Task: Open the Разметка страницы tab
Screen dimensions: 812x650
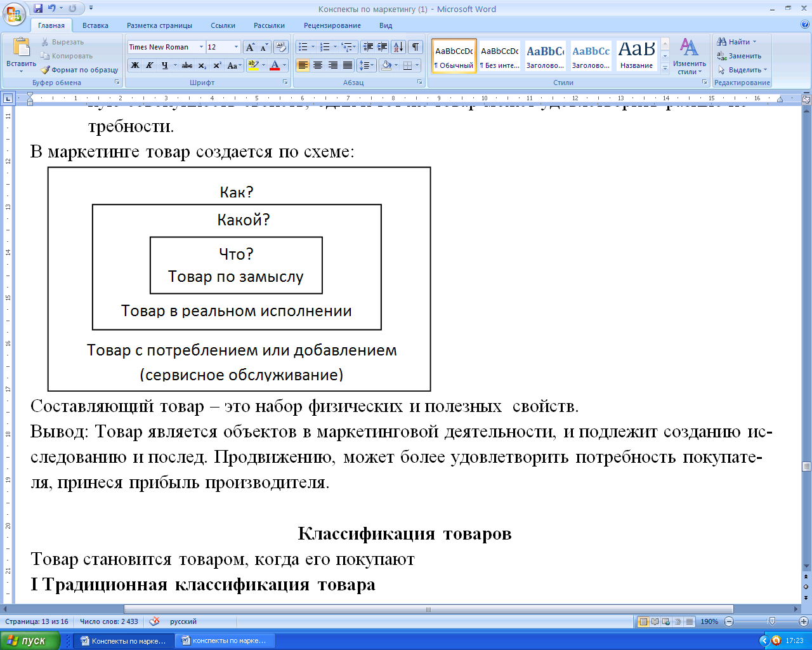Action: tap(159, 25)
